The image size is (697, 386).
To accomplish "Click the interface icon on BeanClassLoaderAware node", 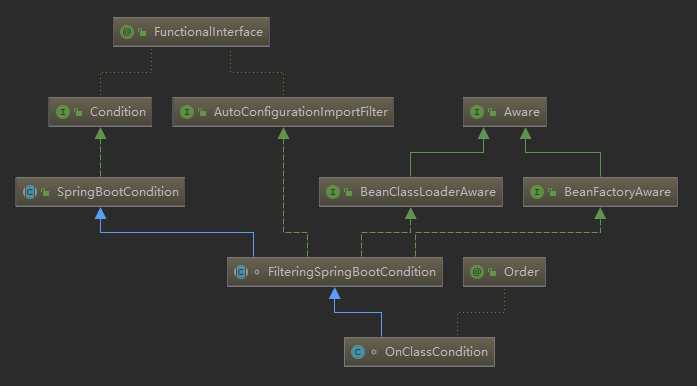I will coord(333,192).
